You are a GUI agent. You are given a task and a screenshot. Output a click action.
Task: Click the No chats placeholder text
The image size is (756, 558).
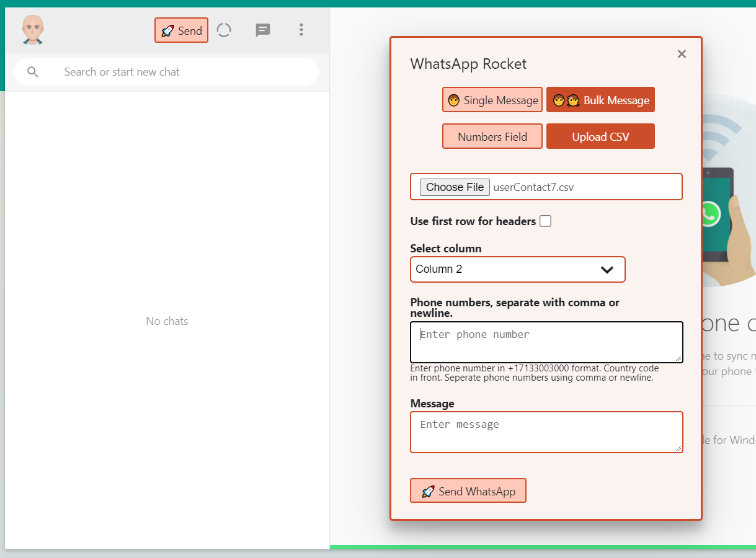pyautogui.click(x=167, y=321)
